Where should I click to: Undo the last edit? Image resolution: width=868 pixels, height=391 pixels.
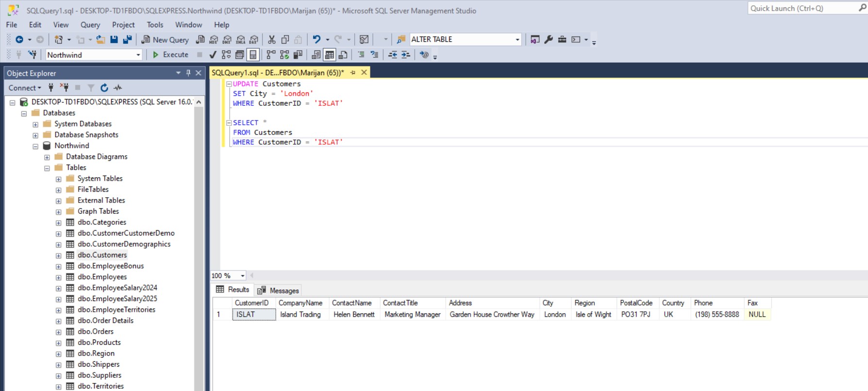317,39
